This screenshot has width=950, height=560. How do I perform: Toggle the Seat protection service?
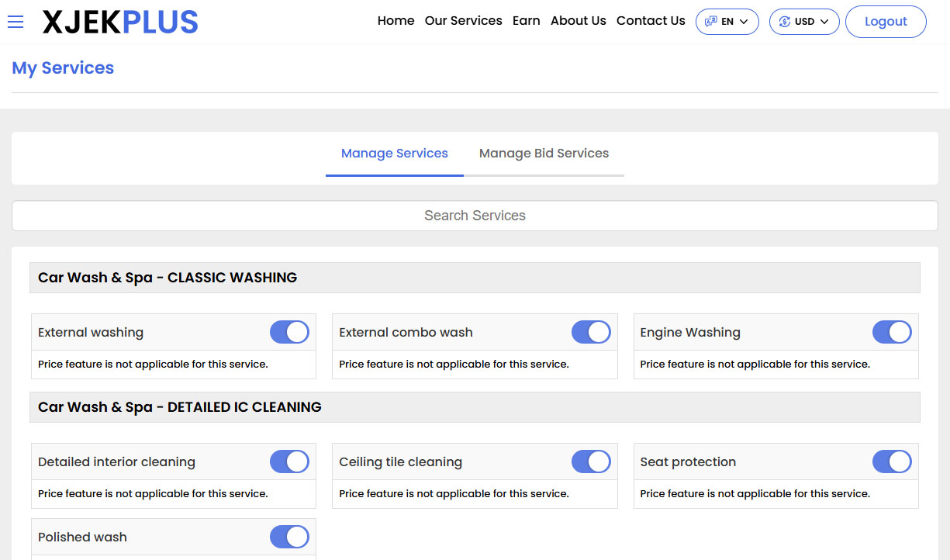[x=893, y=461]
